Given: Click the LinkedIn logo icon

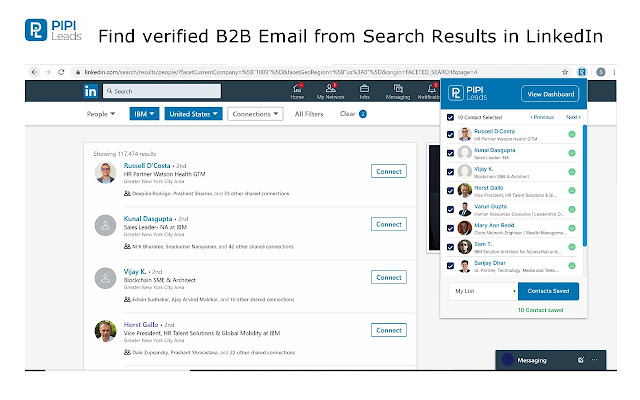Looking at the screenshot, I should click(x=90, y=91).
